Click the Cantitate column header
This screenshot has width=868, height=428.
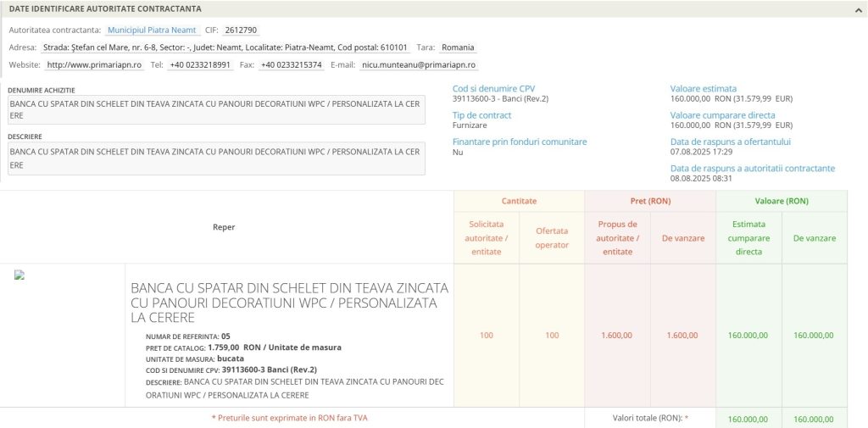[519, 202]
